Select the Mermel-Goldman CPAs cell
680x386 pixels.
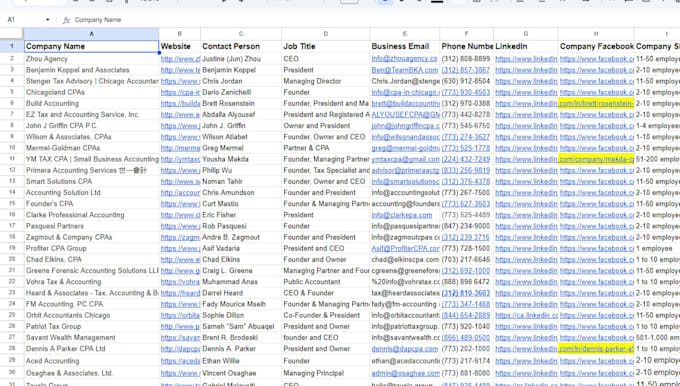tap(91, 148)
